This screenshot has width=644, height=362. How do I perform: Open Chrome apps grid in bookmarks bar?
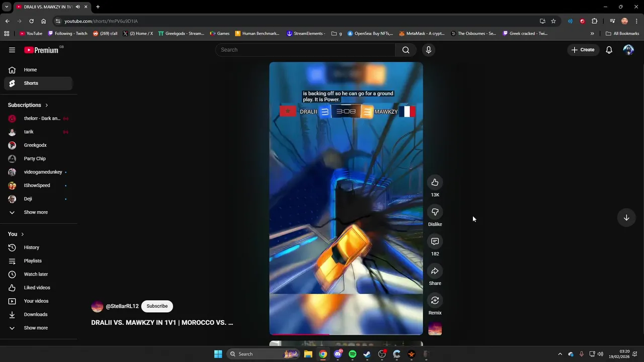tap(7, 34)
